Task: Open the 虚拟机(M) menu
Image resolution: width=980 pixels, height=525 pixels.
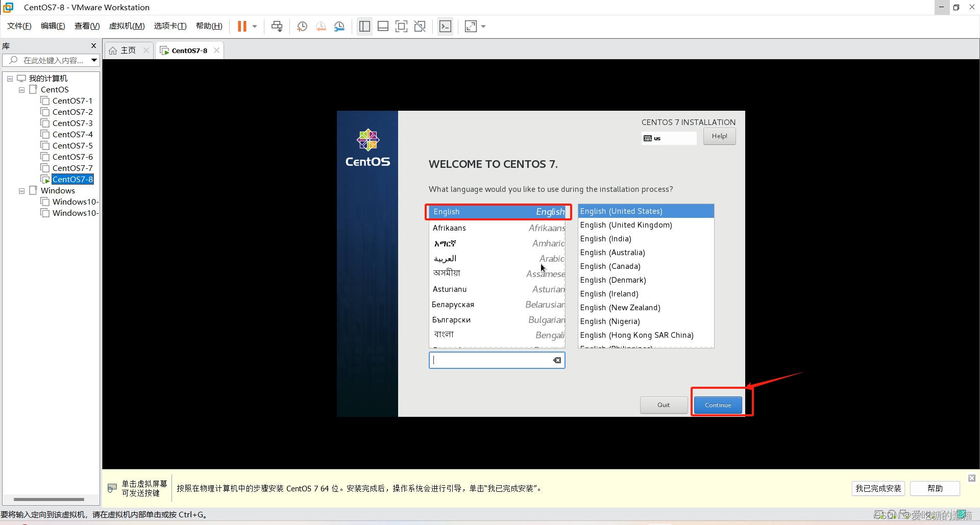Action: (127, 26)
